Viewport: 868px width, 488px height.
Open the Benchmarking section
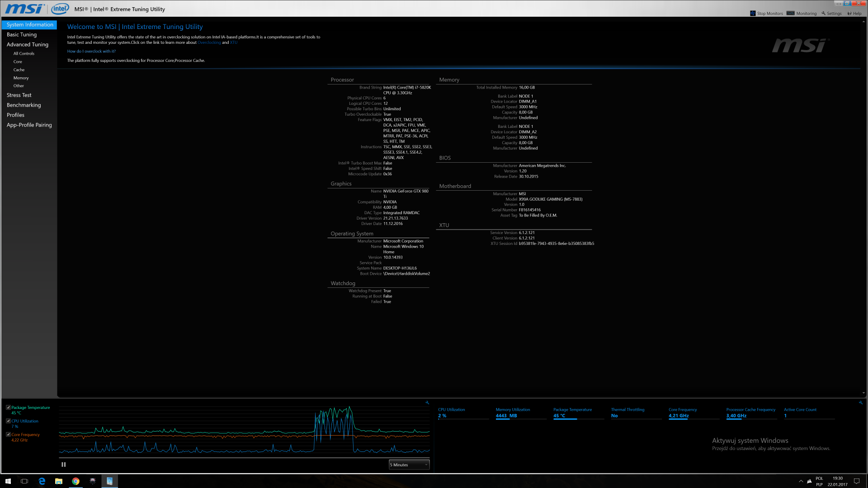point(24,105)
